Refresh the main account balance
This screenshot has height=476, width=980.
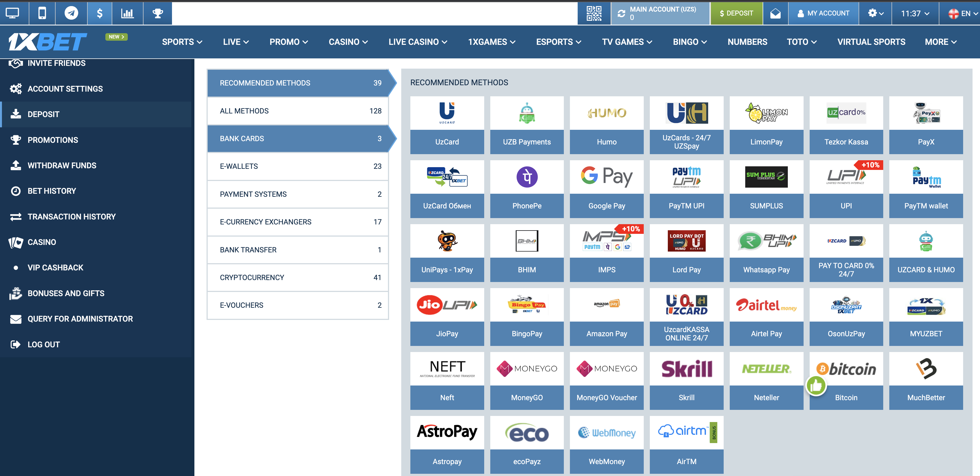621,14
